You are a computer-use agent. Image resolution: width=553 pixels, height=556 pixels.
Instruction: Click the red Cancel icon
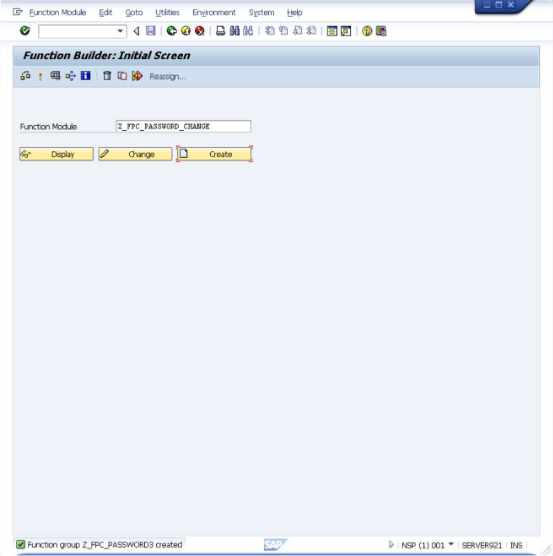tap(200, 31)
